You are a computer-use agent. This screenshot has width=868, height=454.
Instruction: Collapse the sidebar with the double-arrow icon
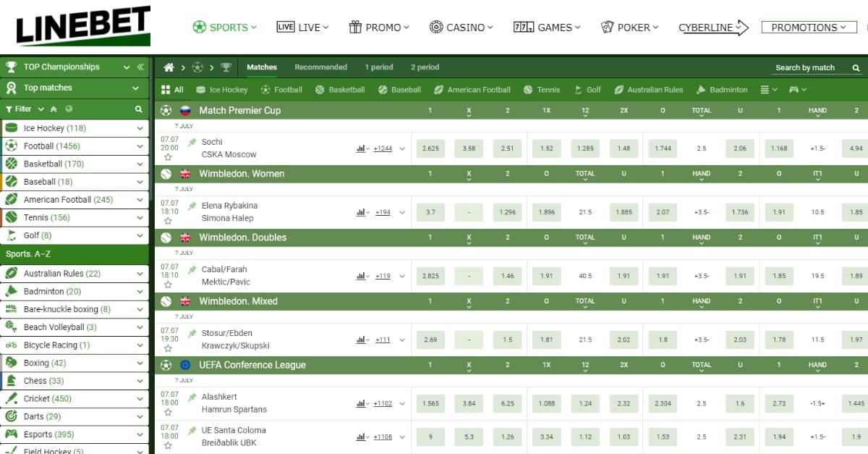point(140,67)
